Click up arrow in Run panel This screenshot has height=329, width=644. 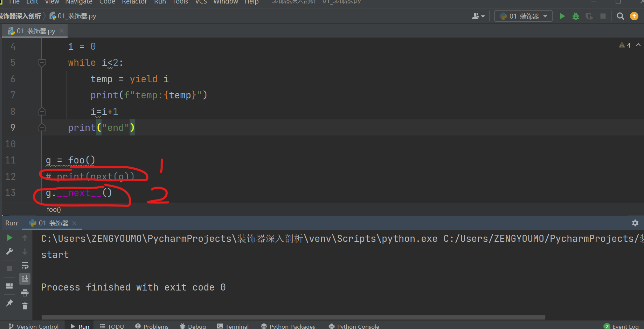(25, 238)
